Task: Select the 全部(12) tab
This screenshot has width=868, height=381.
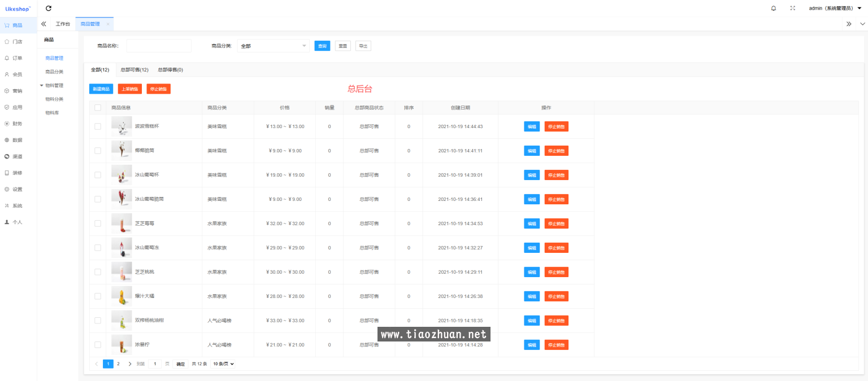Action: tap(100, 70)
